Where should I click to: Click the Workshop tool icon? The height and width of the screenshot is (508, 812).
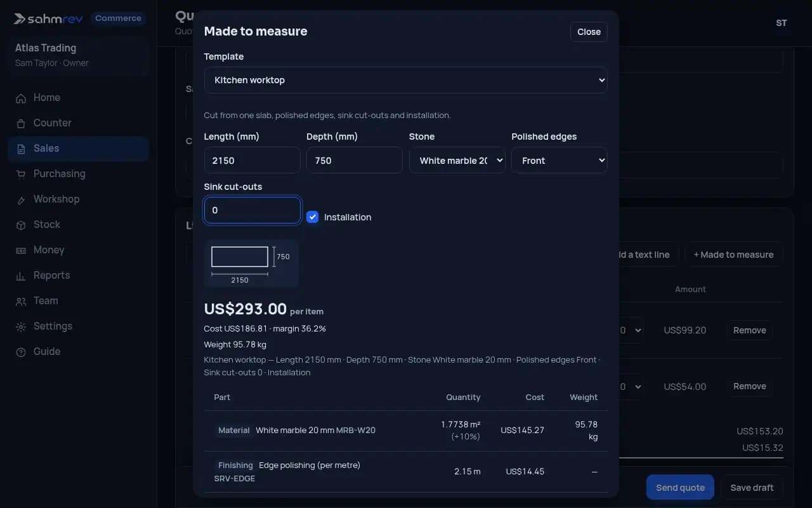click(x=21, y=199)
